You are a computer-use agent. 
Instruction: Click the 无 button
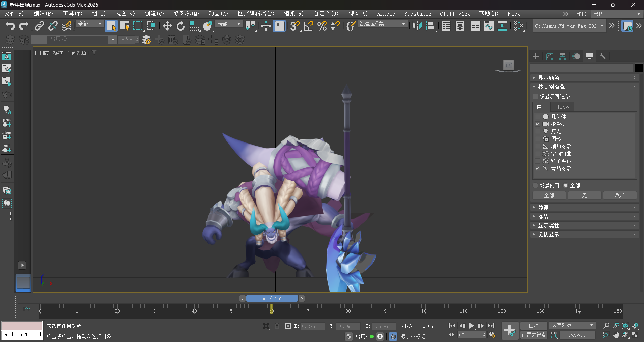[584, 195]
